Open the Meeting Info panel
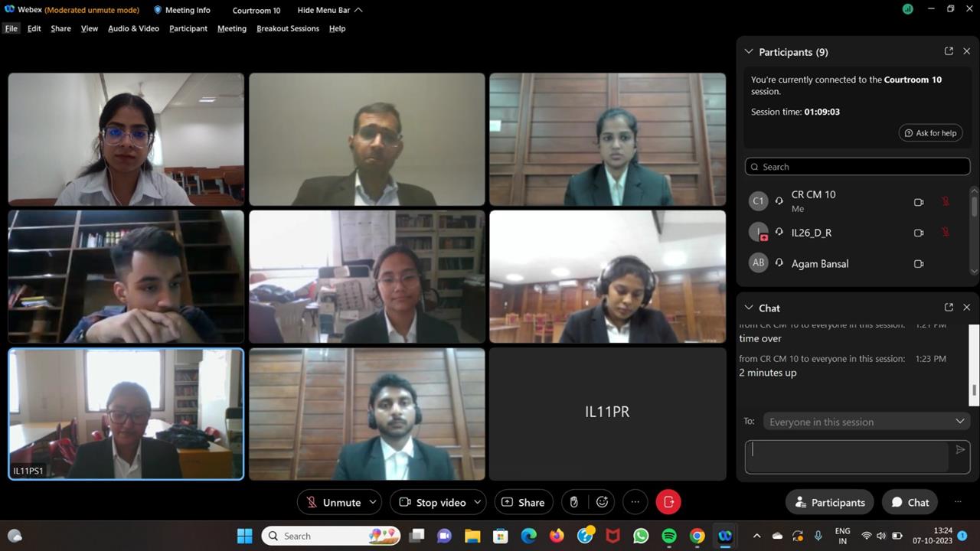Image resolution: width=980 pixels, height=551 pixels. 182,10
